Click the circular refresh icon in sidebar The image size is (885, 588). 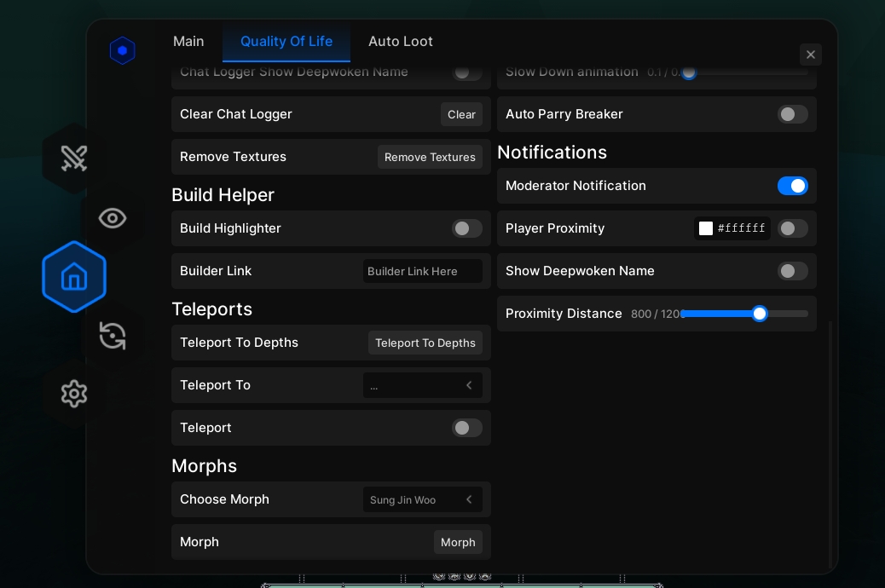tap(112, 336)
